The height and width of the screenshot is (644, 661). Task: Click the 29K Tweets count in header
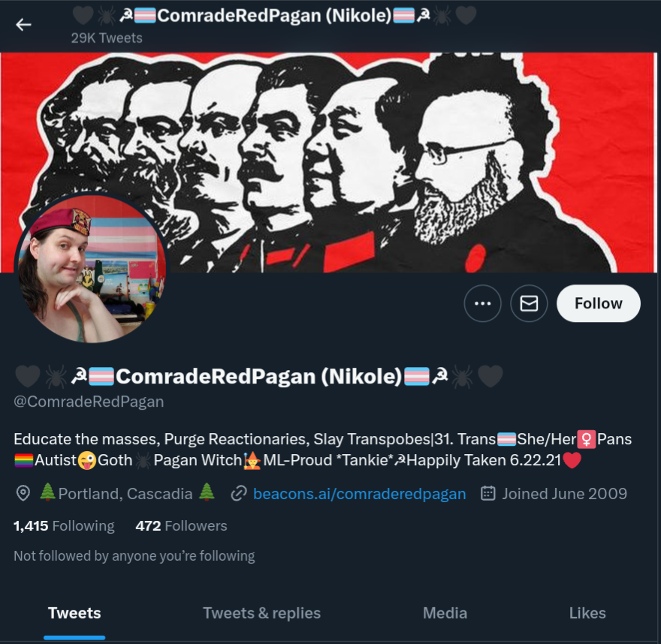coord(107,38)
